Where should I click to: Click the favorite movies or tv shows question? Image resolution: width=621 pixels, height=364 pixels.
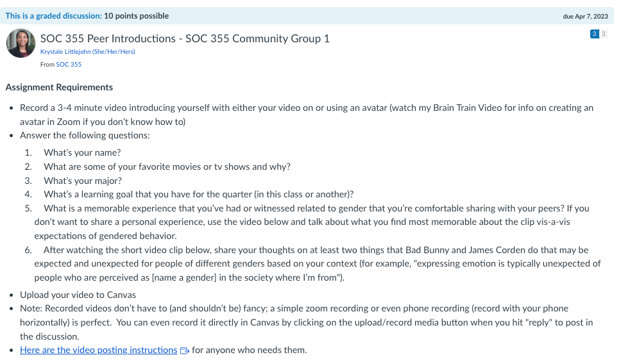(167, 167)
